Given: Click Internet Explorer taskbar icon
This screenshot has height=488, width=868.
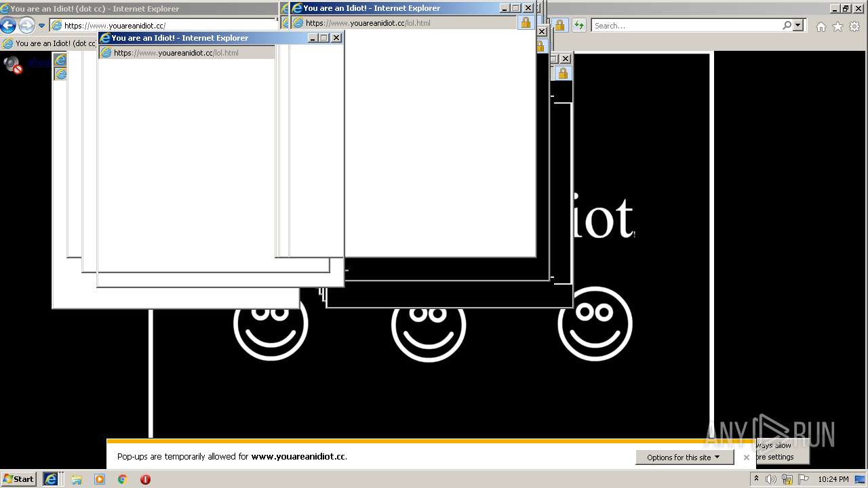Looking at the screenshot, I should point(51,479).
